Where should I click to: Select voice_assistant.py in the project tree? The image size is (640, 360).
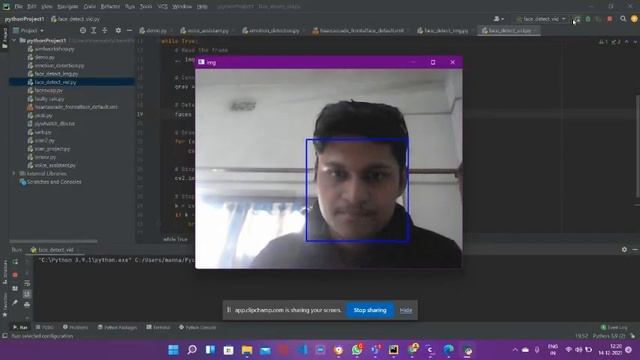[x=52, y=165]
